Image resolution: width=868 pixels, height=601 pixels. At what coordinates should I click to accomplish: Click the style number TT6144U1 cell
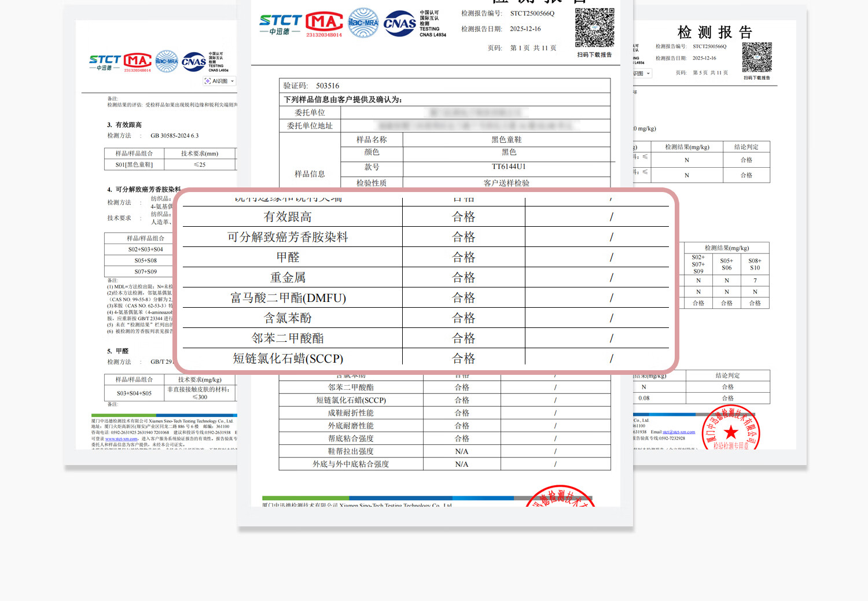[x=509, y=167]
